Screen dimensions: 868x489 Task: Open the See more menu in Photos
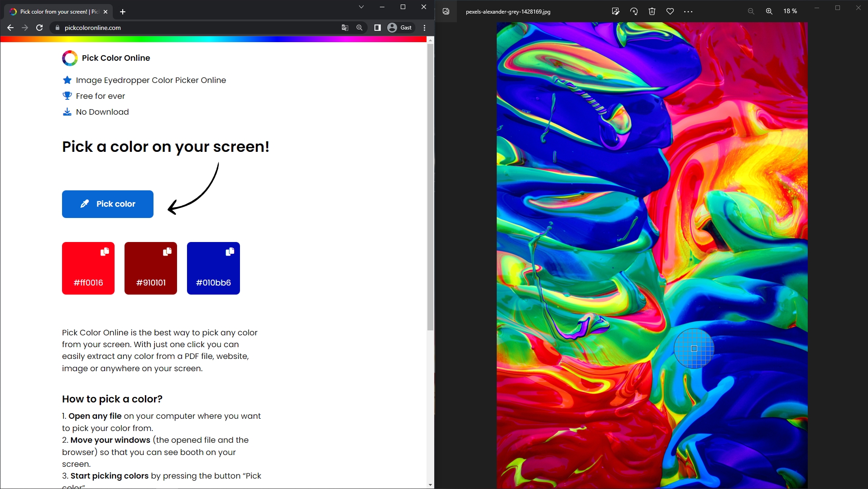(x=688, y=11)
